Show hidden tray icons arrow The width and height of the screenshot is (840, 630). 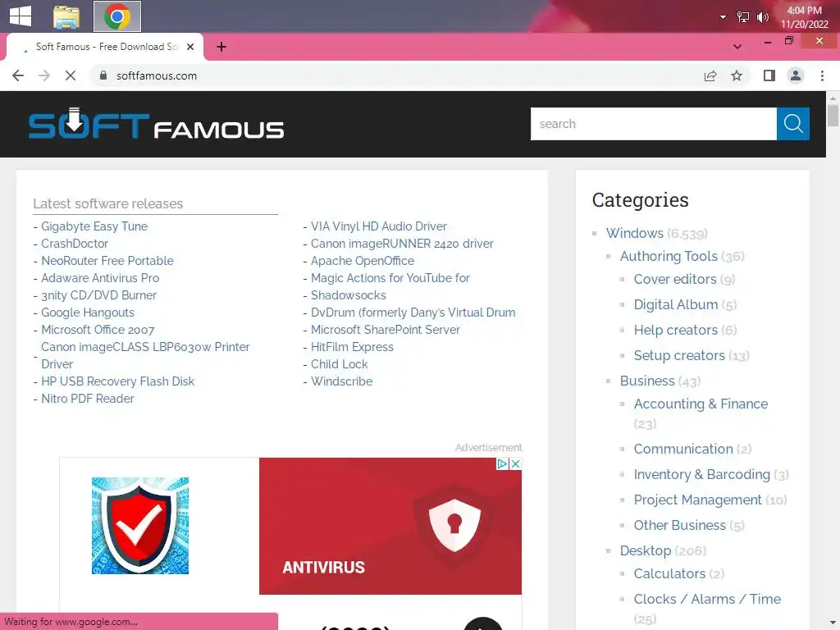723,17
